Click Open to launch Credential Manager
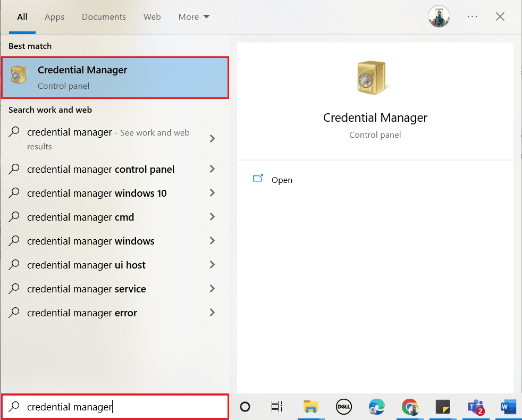The height and width of the screenshot is (420, 522). [x=282, y=180]
